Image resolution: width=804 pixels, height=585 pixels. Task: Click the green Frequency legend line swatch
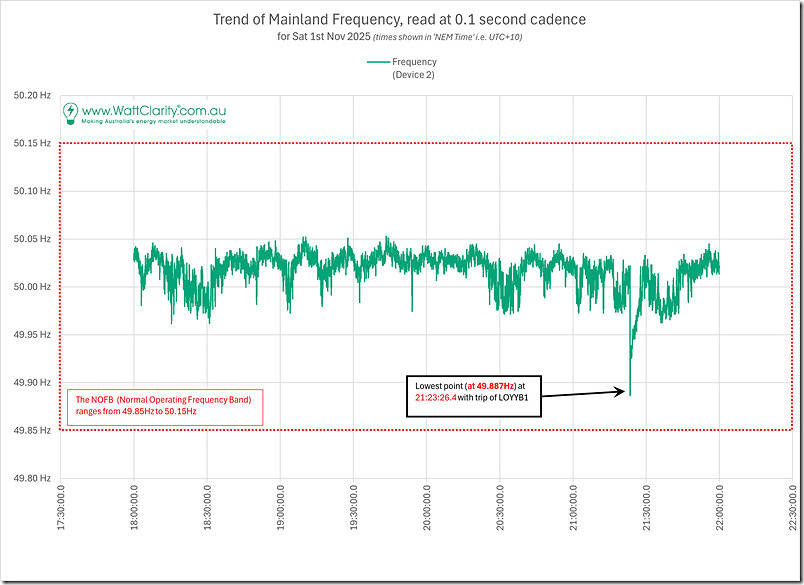point(377,61)
